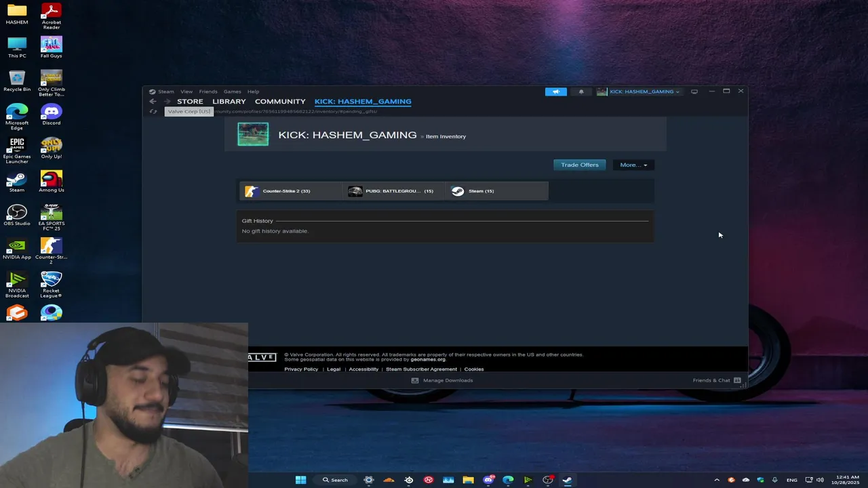Click the Steam page URL bar
The width and height of the screenshot is (868, 488).
pyautogui.click(x=296, y=111)
